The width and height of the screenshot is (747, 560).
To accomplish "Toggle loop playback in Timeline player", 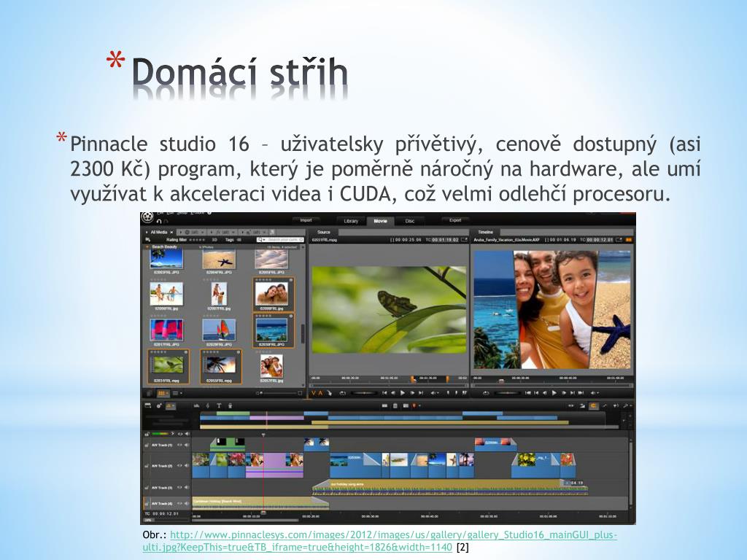I will pyautogui.click(x=486, y=393).
